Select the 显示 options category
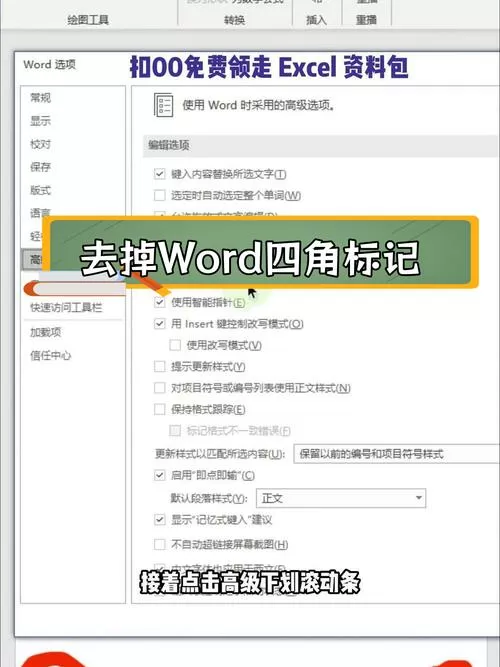The height and width of the screenshot is (667, 500). tap(40, 121)
